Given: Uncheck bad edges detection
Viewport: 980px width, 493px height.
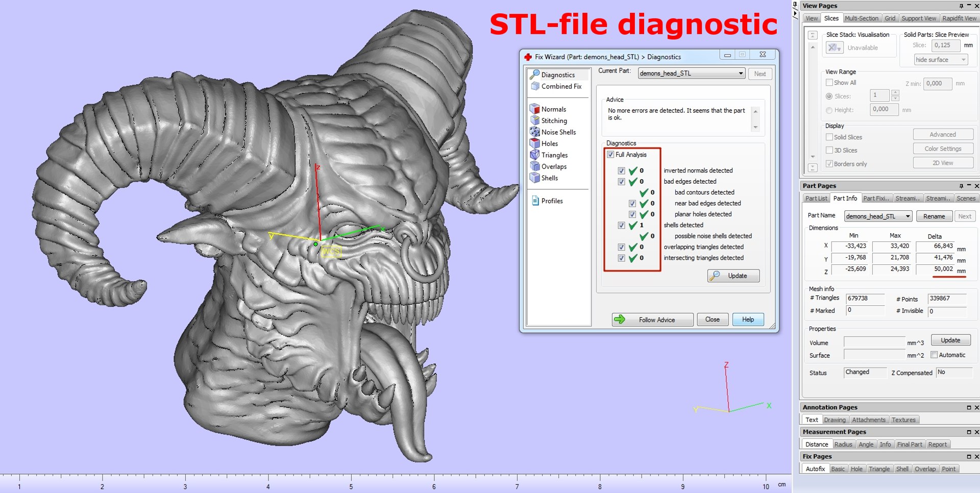Looking at the screenshot, I should [x=621, y=181].
